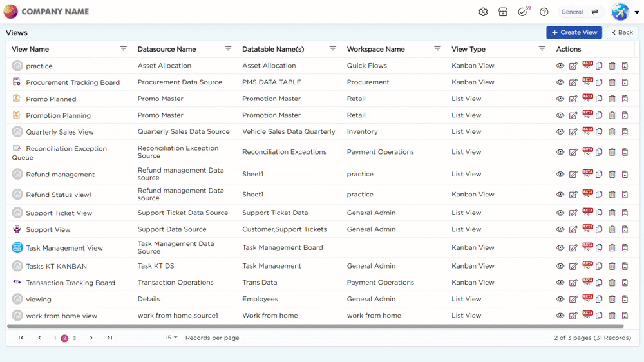Open the marketplace store icon
Screen dimensions: 644x362
(503, 12)
